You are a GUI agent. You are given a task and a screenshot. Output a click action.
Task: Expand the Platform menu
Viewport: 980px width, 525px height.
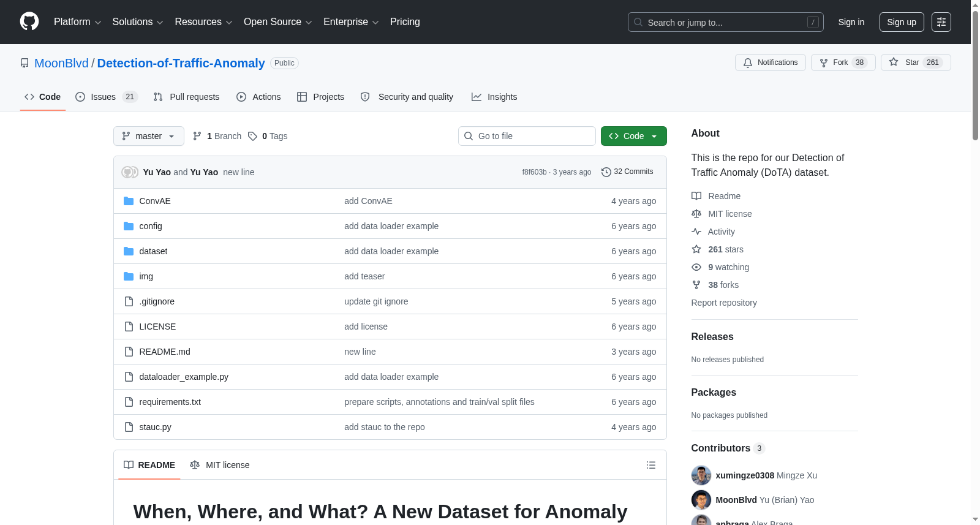[x=77, y=22]
